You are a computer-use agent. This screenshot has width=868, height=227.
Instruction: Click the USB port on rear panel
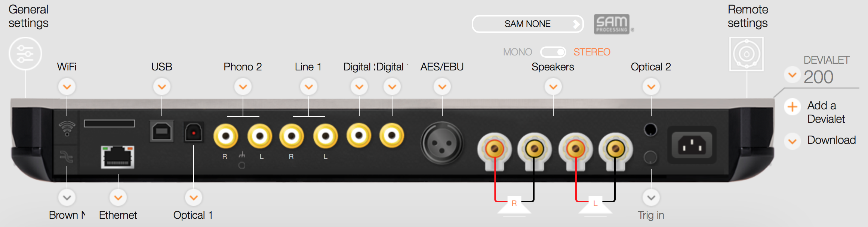[x=161, y=131]
